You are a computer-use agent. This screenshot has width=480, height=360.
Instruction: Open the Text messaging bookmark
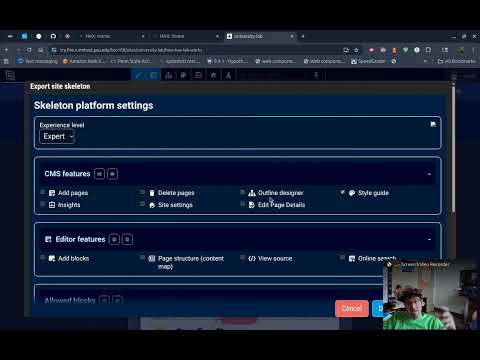(38, 61)
